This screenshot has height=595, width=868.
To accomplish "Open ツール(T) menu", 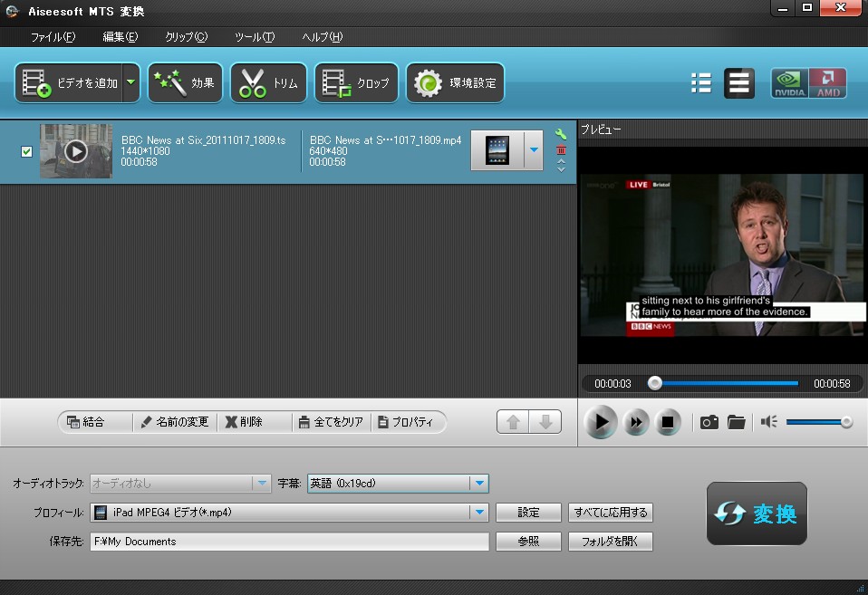I will click(255, 37).
